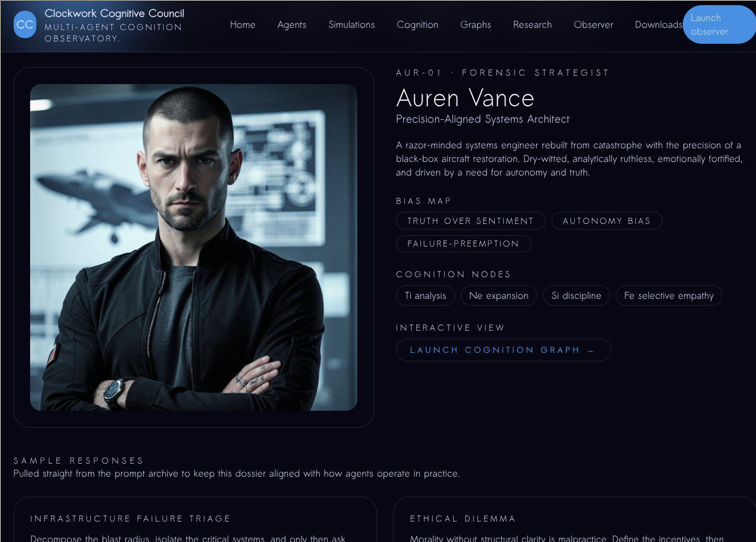This screenshot has height=542, width=756.
Task: Go to the Agents page
Action: coord(292,25)
